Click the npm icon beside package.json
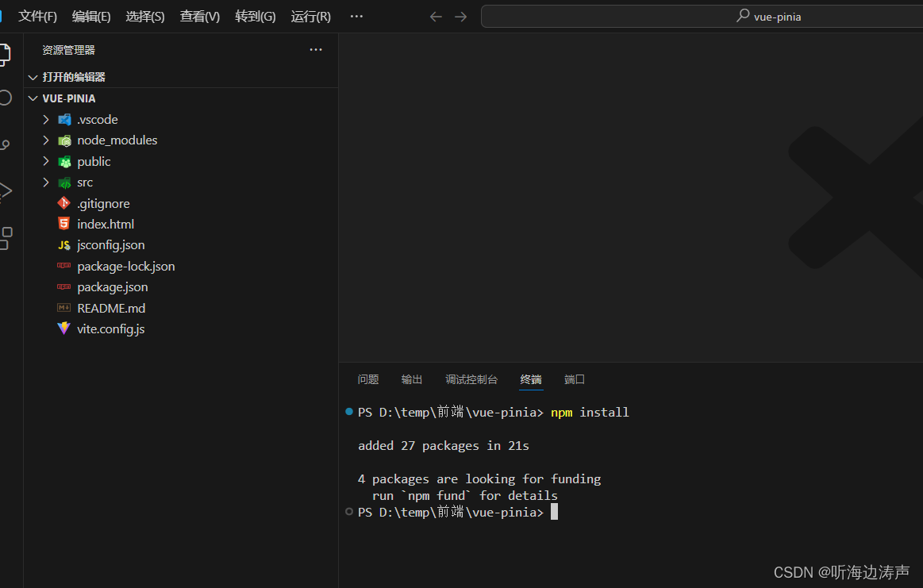Screen dimensions: 923x588 click(x=63, y=286)
